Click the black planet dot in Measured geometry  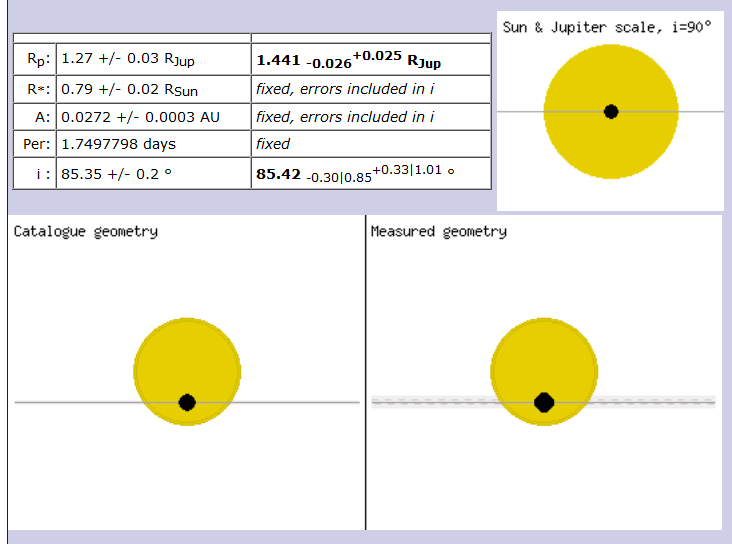(544, 402)
